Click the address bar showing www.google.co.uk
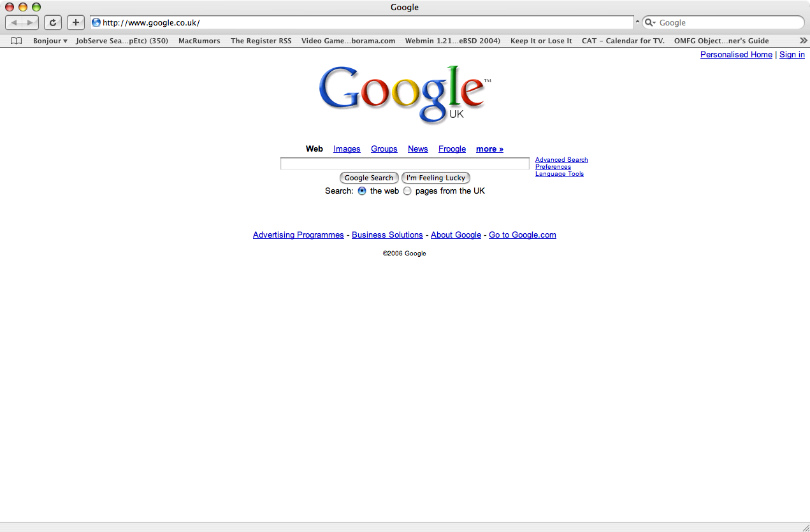The image size is (810, 532). coord(362,22)
